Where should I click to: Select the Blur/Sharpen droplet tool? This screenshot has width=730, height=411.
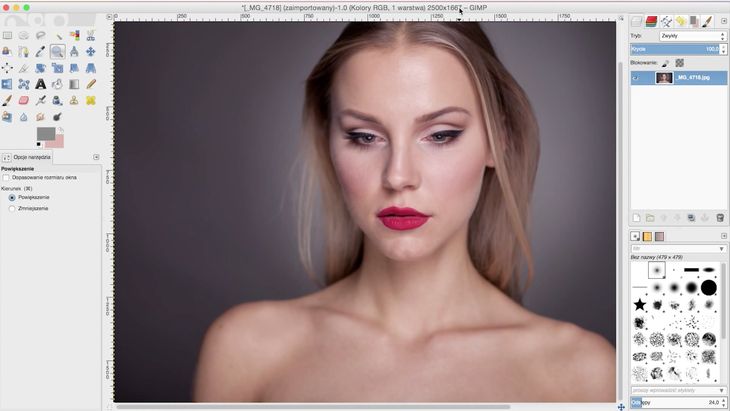click(24, 117)
